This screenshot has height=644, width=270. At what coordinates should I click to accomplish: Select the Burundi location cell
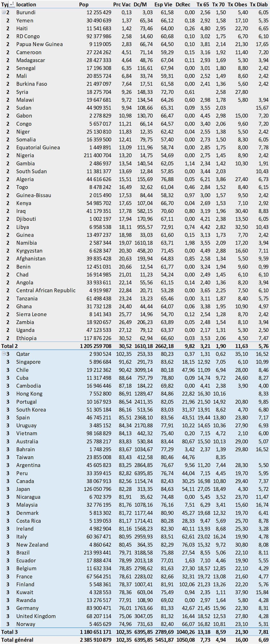26,12
